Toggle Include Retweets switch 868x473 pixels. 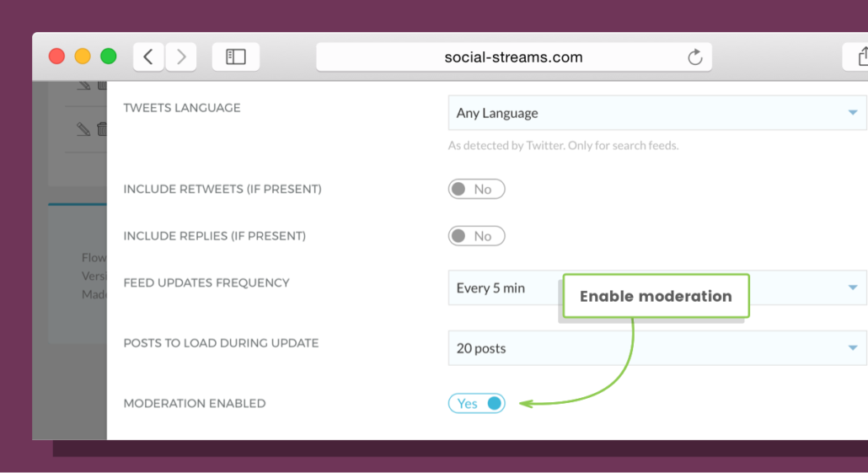(477, 189)
